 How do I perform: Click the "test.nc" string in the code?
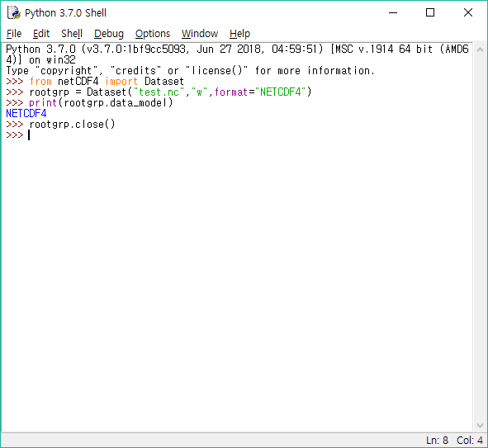(159, 92)
